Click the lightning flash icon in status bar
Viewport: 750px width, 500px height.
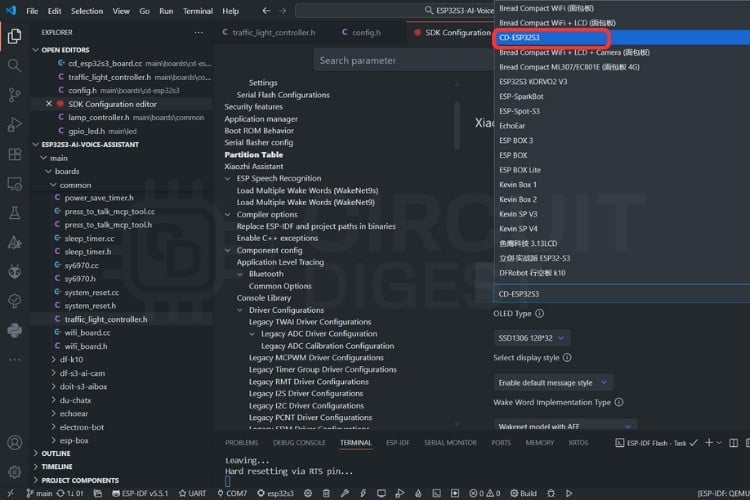coord(363,493)
